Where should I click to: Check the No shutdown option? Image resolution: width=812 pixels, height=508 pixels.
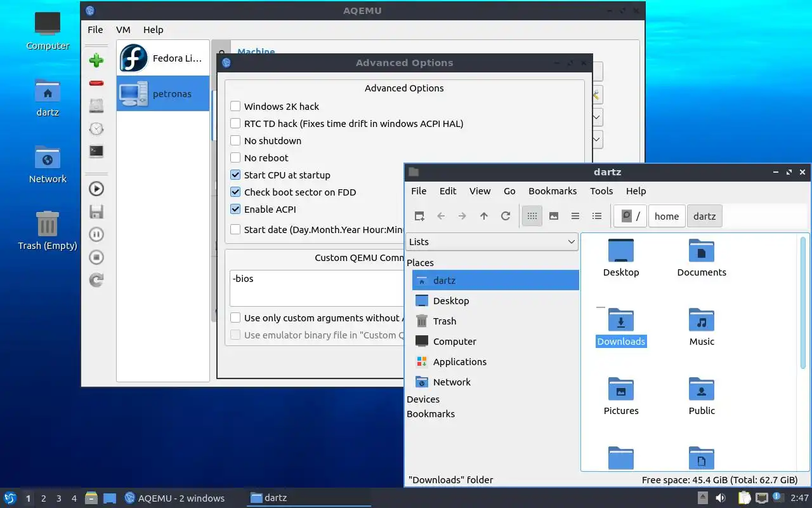click(x=235, y=140)
